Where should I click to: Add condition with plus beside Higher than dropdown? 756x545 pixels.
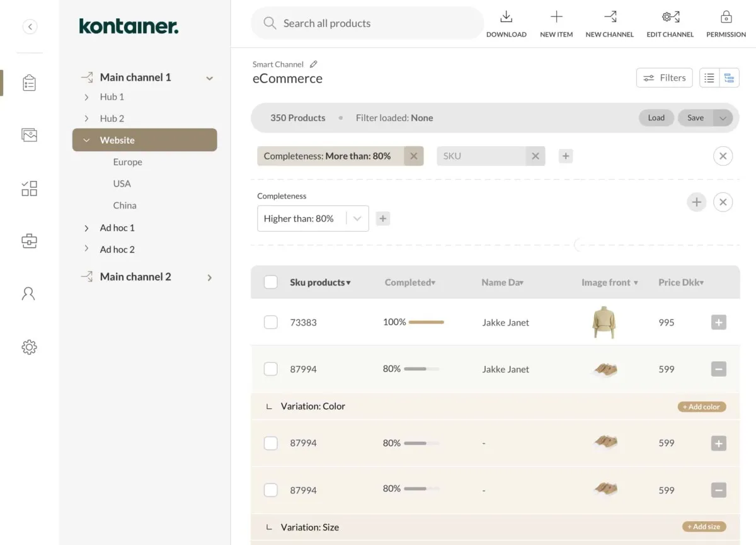pyautogui.click(x=382, y=219)
